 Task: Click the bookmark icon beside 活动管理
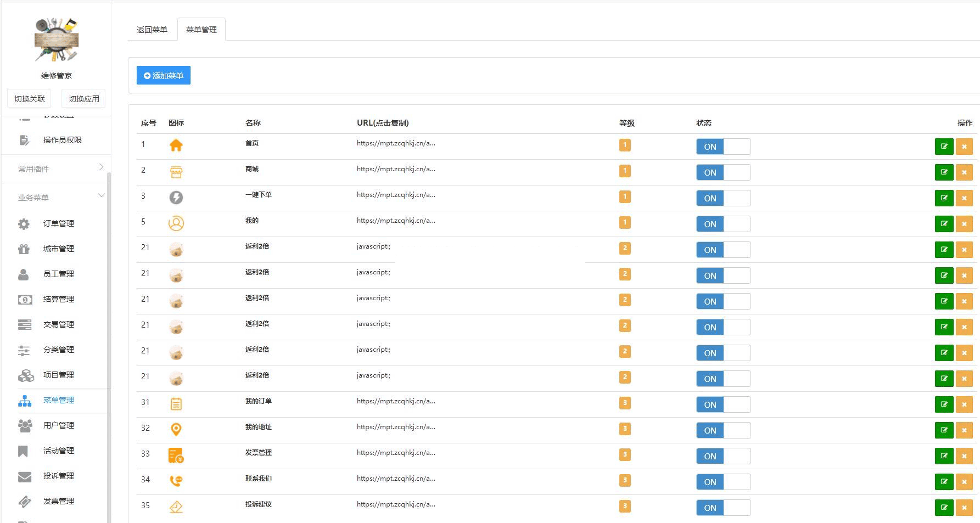(x=23, y=451)
